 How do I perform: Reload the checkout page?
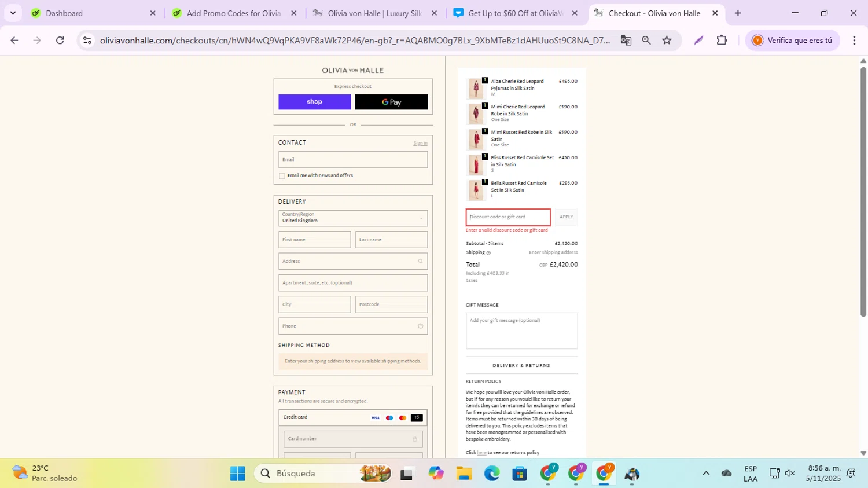coord(60,41)
